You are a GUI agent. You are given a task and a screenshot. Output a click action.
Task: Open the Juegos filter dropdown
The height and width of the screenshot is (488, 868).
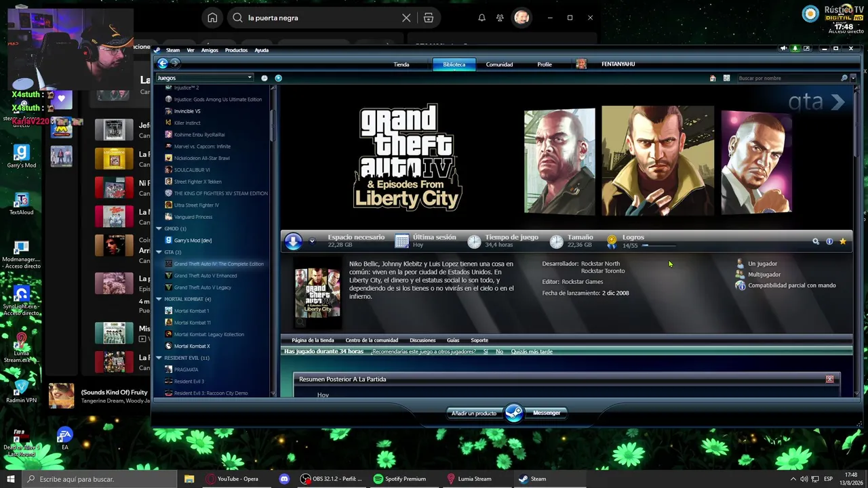[205, 78]
